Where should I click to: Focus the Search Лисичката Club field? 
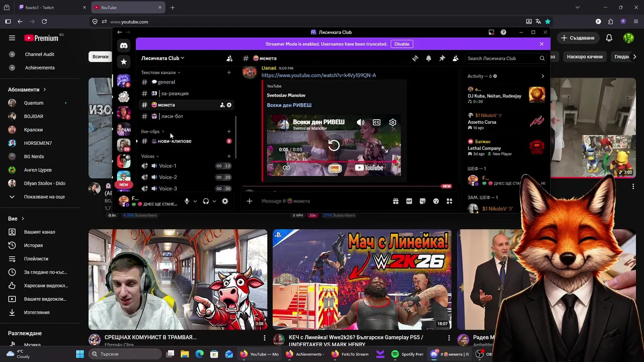pyautogui.click(x=505, y=58)
